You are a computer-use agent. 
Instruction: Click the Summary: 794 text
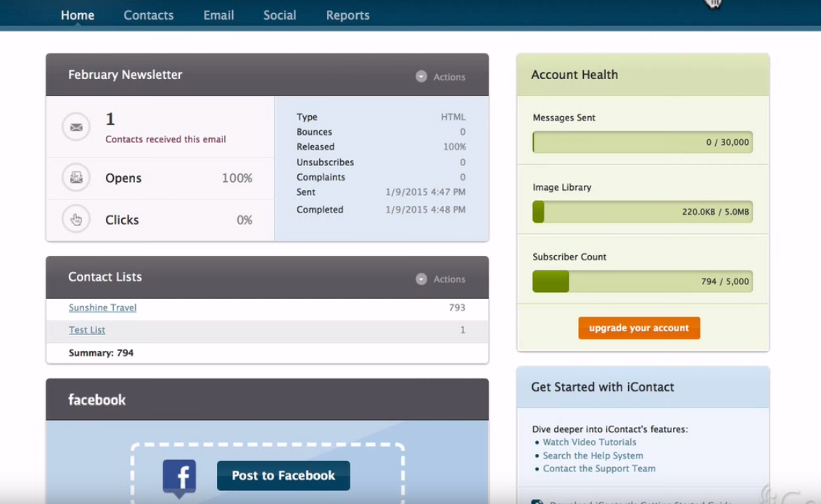(101, 352)
